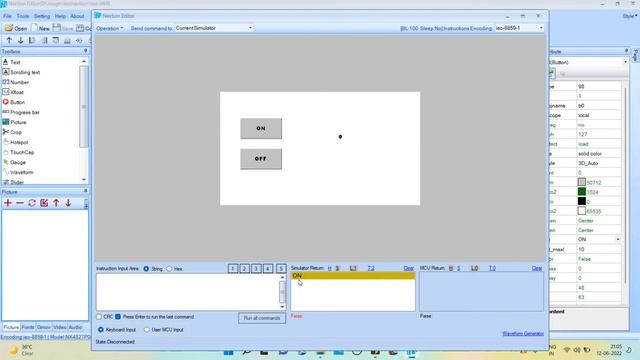Open the Operation dropdown menu
Screen dimensions: 640x360
pos(109,28)
